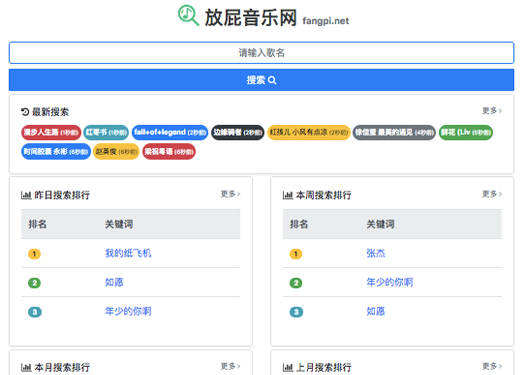
Task: Click green rank 2 badge in 昨日搜索排行
Action: pos(34,283)
